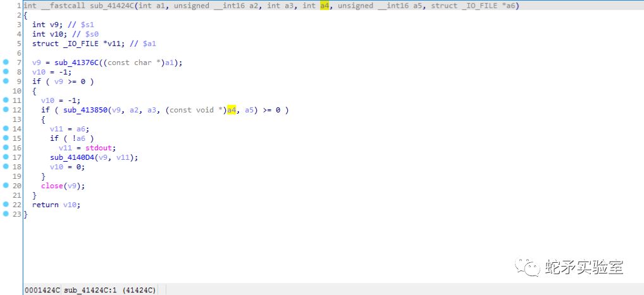Screen dimensions: 644x295
Task: Click 'if ( v9 >= 0 )' condition
Action: tap(63, 81)
